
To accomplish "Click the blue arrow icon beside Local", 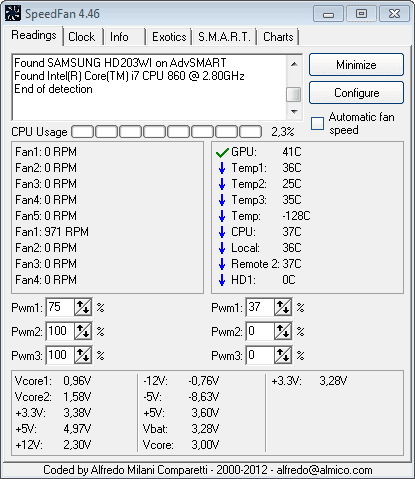I will click(x=222, y=248).
